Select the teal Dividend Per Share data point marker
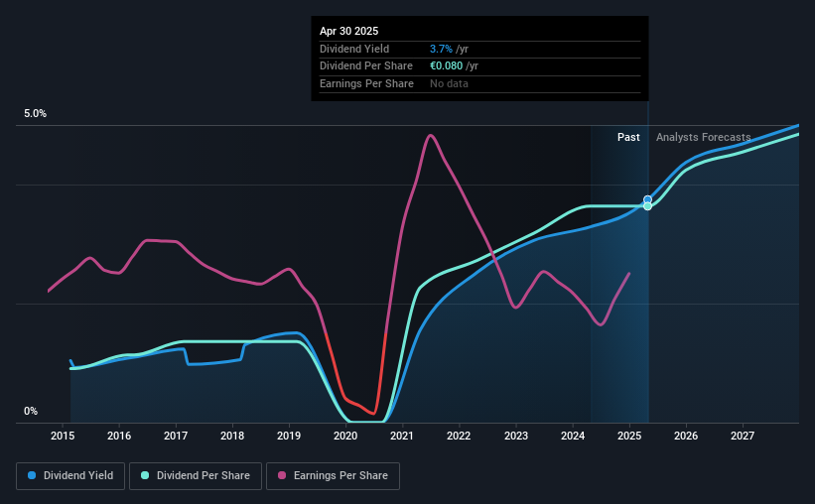Screen dimensions: 815x504 647,206
